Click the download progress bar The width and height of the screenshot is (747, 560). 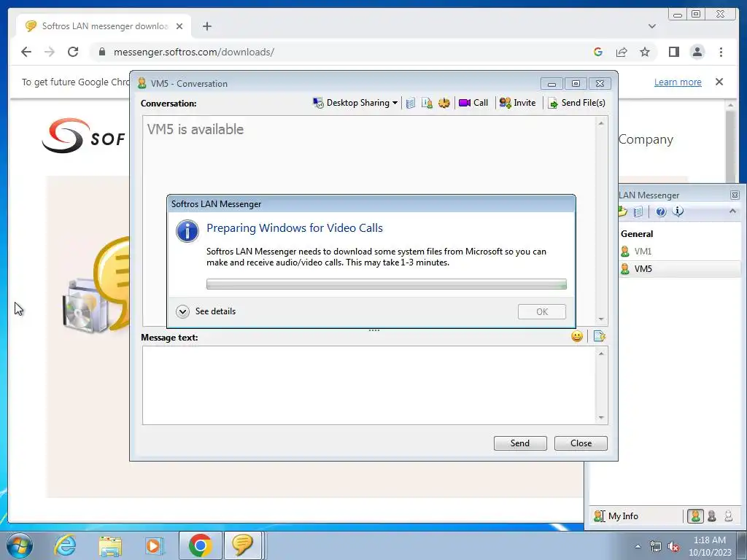click(387, 284)
